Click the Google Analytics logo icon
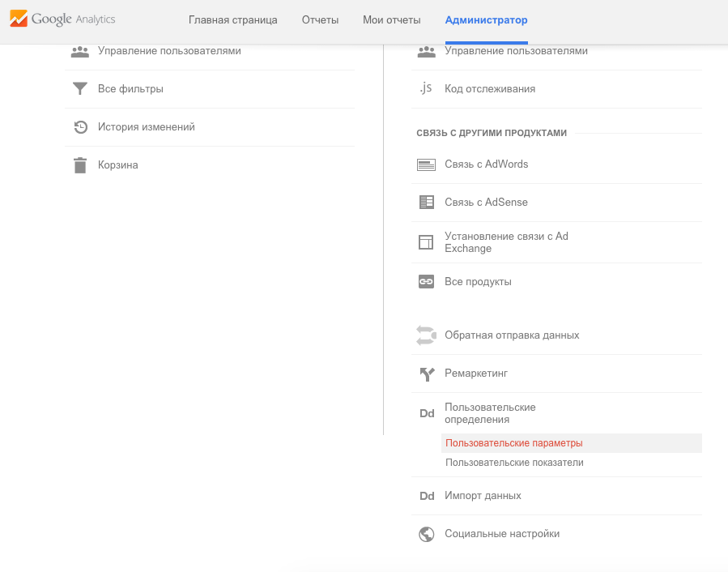The width and height of the screenshot is (728, 572). [19, 19]
